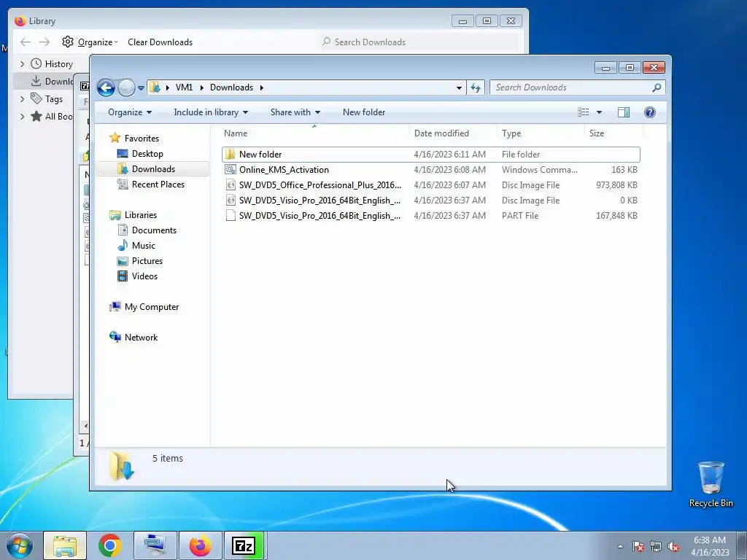Viewport: 747px width, 560px height.
Task: Open the Include in library menu
Action: click(x=211, y=112)
